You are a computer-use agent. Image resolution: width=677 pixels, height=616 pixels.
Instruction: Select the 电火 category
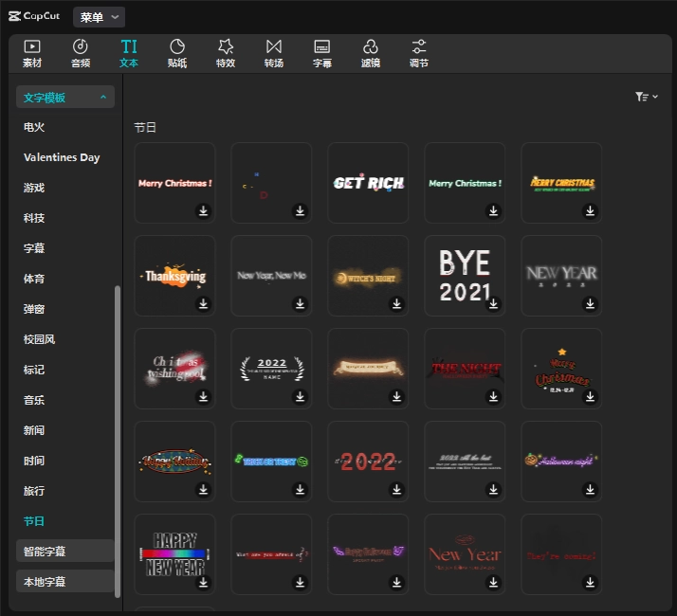(x=34, y=127)
